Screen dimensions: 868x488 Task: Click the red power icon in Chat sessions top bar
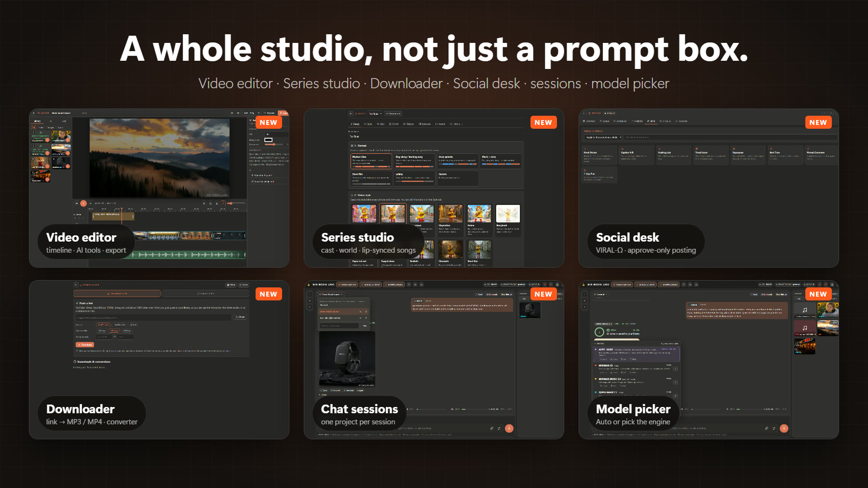pyautogui.click(x=551, y=285)
